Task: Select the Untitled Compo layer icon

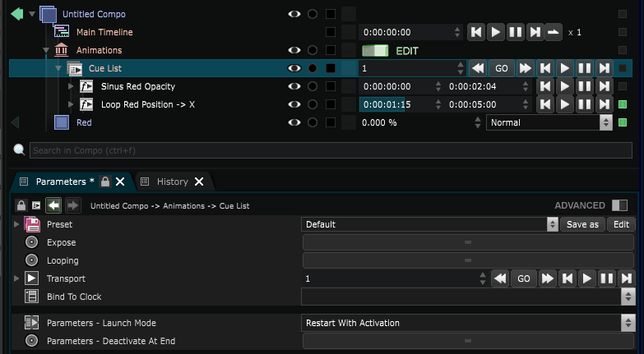Action: click(x=48, y=14)
